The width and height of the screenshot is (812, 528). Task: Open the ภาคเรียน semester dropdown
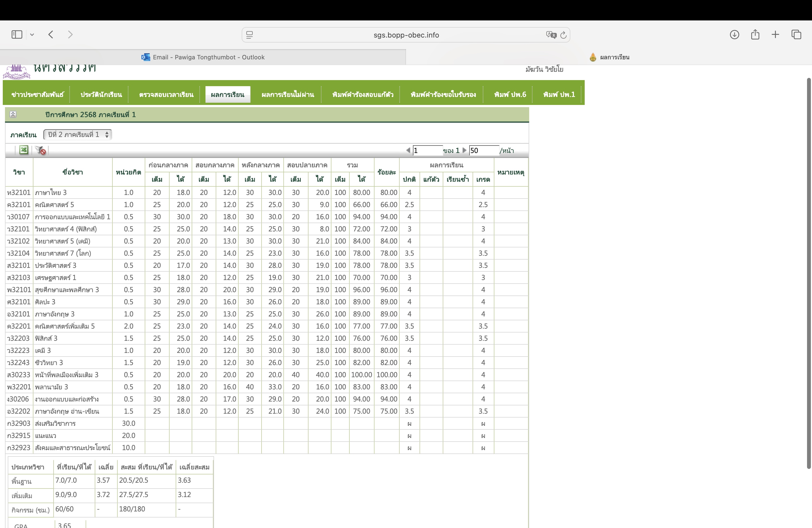[x=78, y=135]
